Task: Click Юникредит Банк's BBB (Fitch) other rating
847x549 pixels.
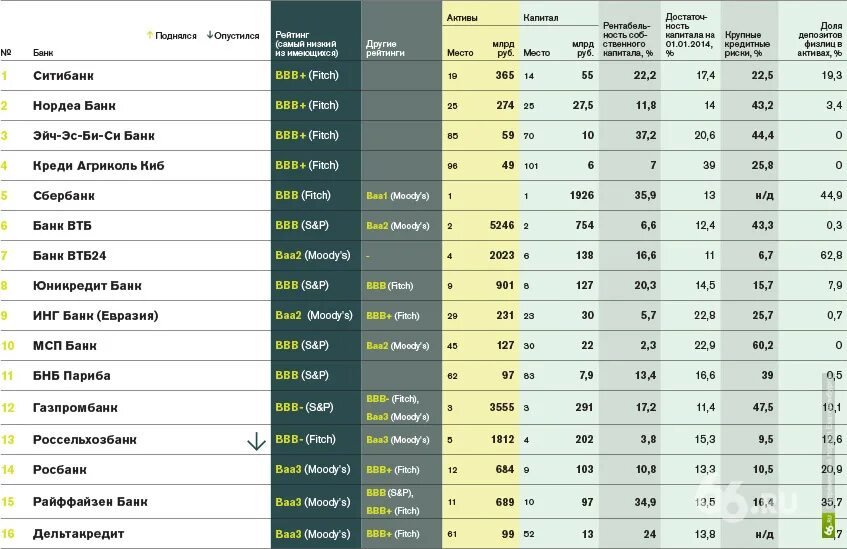Action: click(389, 285)
